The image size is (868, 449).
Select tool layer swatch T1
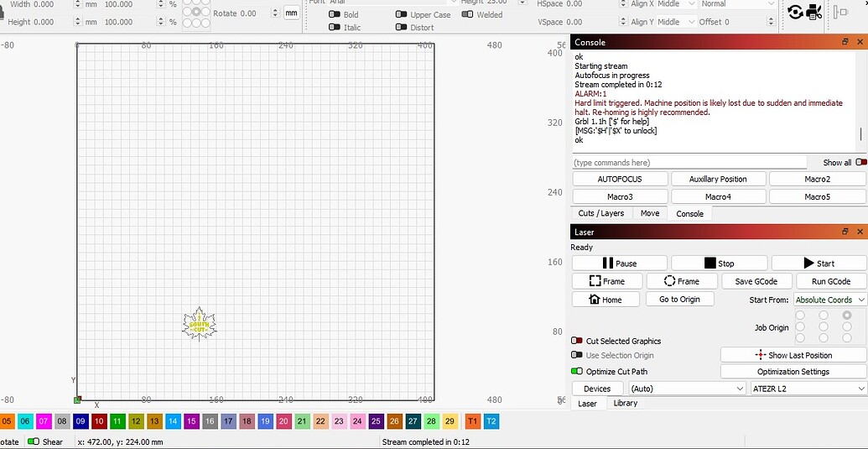pyautogui.click(x=473, y=421)
